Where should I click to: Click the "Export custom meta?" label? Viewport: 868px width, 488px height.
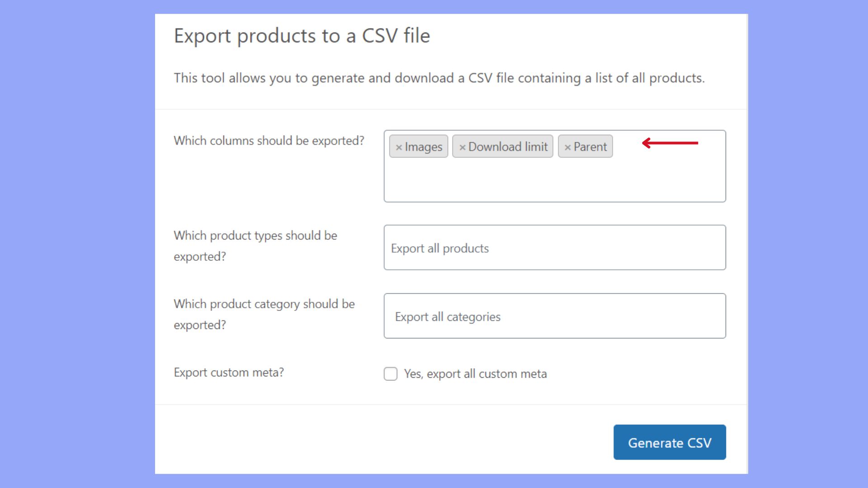[x=229, y=372]
